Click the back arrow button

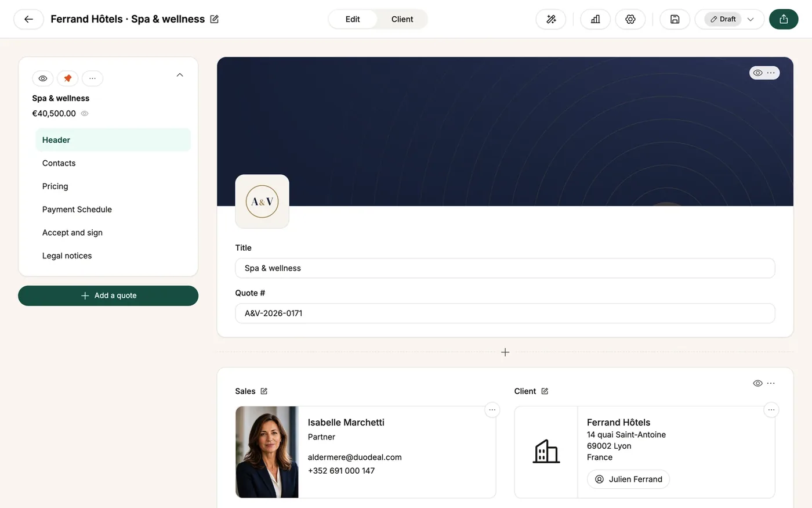click(28, 19)
